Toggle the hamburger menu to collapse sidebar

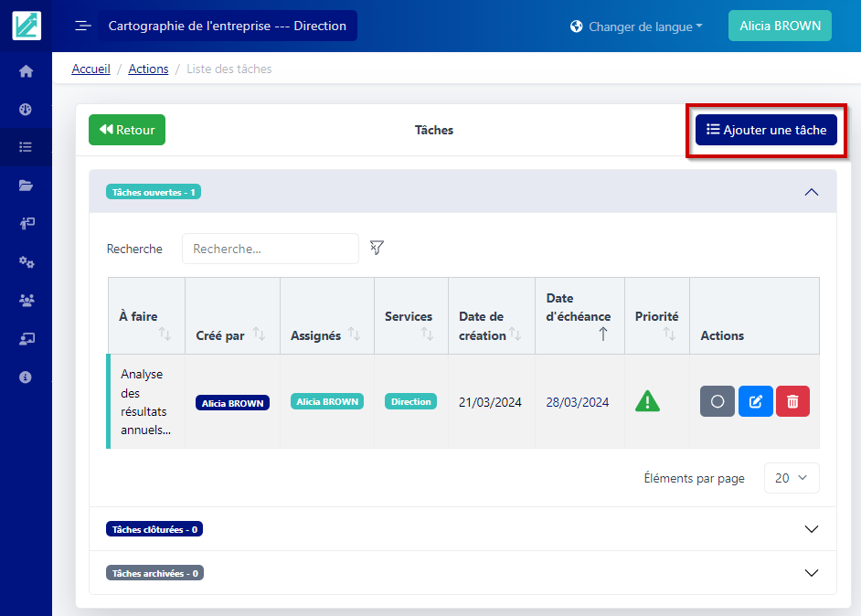(x=83, y=26)
